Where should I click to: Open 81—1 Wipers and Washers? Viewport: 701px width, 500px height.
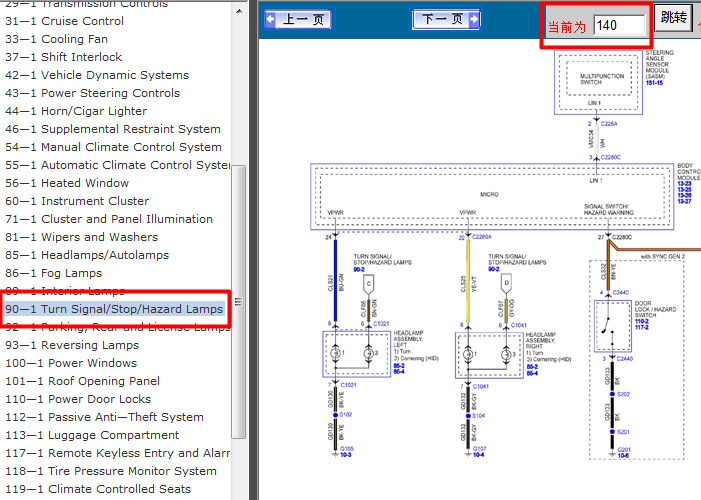(x=81, y=237)
